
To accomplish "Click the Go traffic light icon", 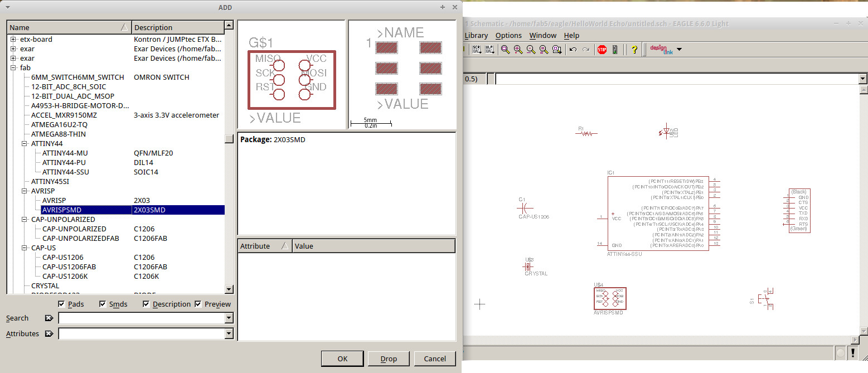I will (615, 50).
